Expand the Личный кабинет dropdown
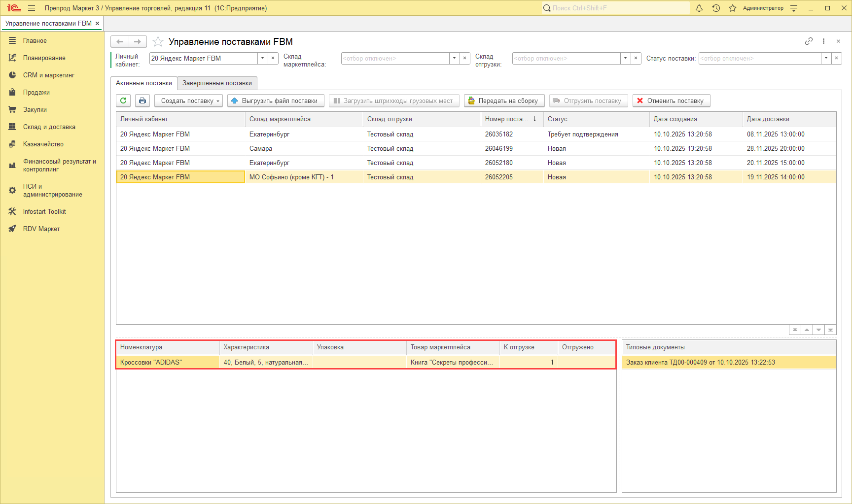The height and width of the screenshot is (504, 852). [262, 58]
